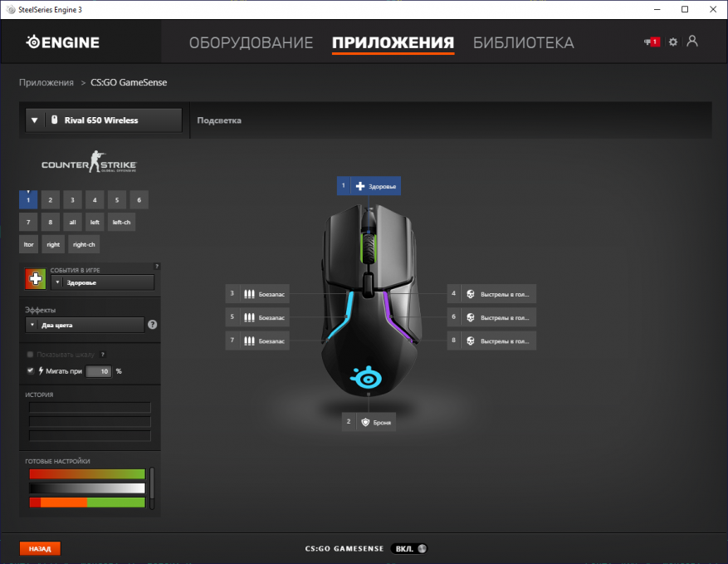
Task: Switch to the БИБЛИОТЕКА tab
Action: [x=523, y=42]
